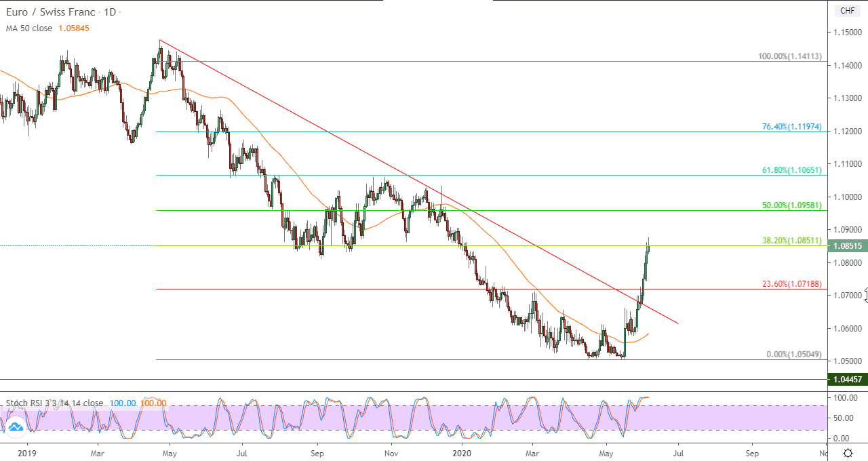Screen dimensions: 868x461
Task: Open the CHF currency selector
Action: [x=848, y=10]
